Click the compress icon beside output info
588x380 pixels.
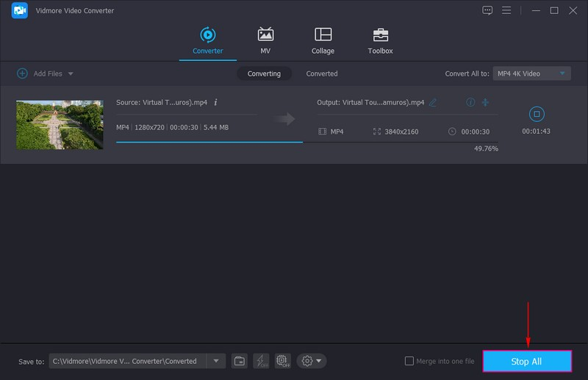tap(486, 102)
